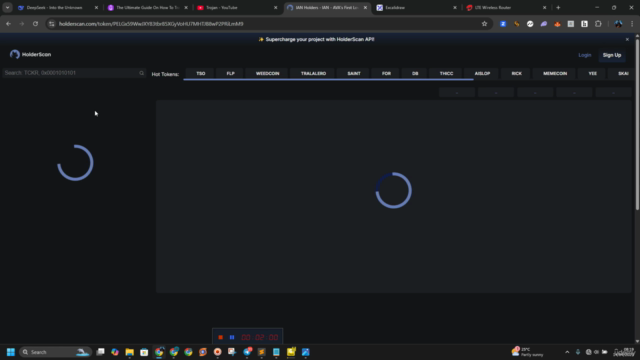Open the orange swirl browser extension
Image resolution: width=640 pixels, height=360 pixels.
[517, 24]
